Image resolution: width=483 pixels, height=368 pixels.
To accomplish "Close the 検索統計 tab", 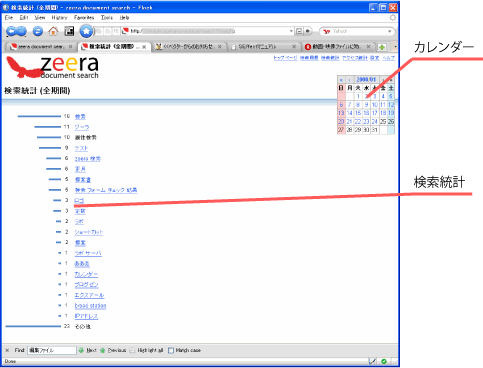I will [x=144, y=47].
